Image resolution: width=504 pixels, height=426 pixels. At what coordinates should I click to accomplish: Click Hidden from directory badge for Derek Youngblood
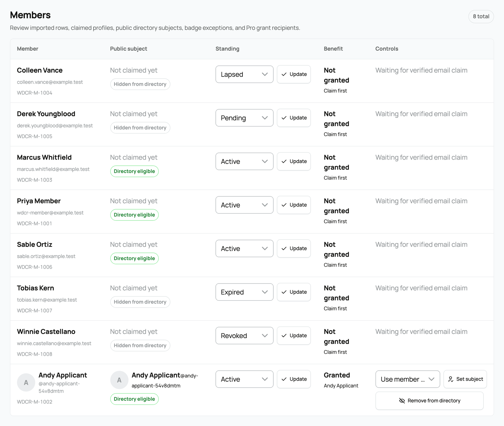(140, 128)
